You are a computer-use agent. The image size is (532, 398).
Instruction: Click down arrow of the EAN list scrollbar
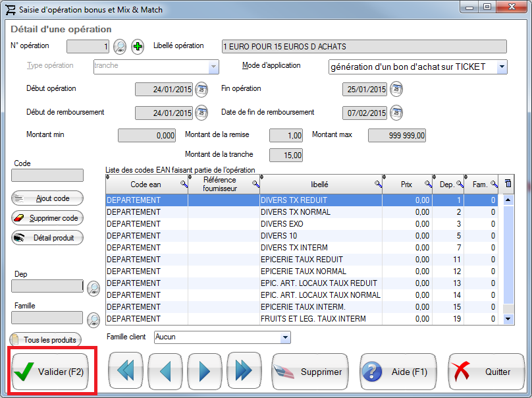(x=508, y=318)
